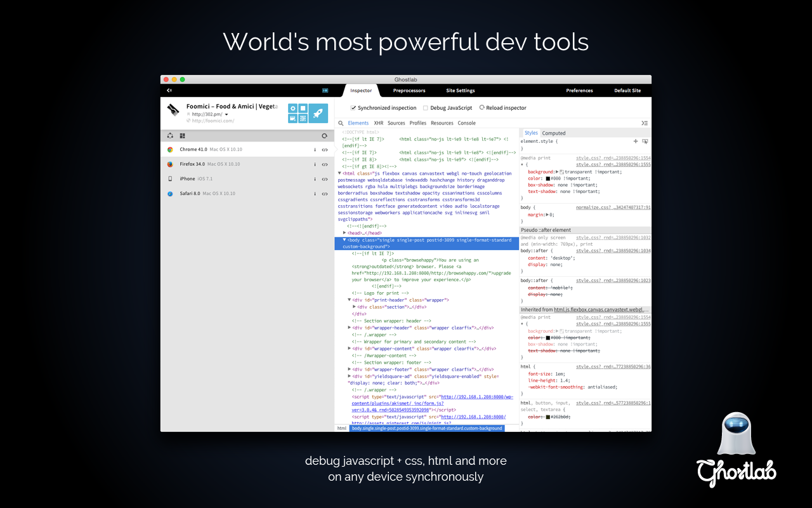812x508 pixels.
Task: Collapse the selected body element node
Action: 344,240
